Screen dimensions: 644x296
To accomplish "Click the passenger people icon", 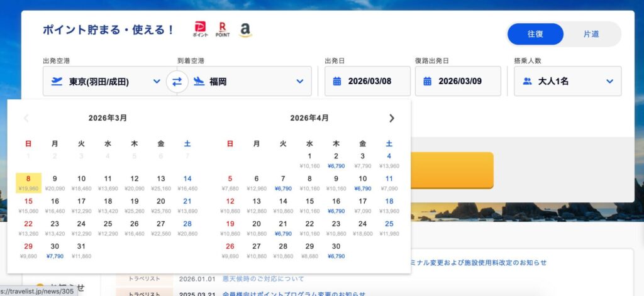I will [527, 81].
